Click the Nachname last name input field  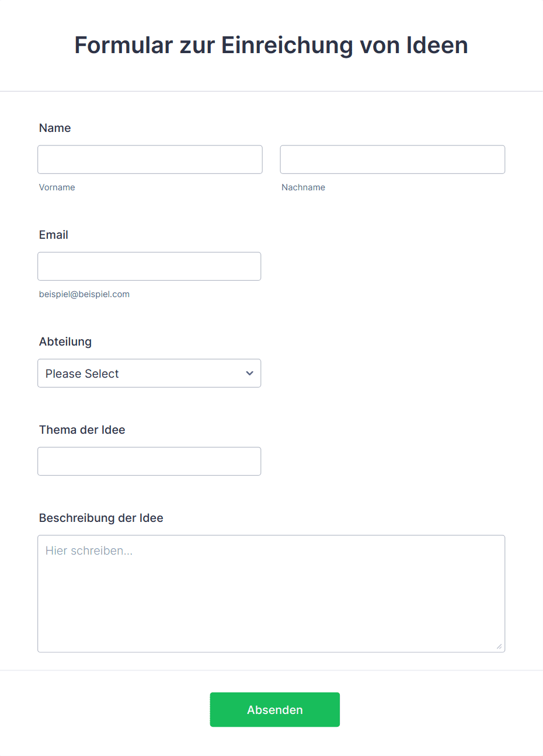(392, 159)
